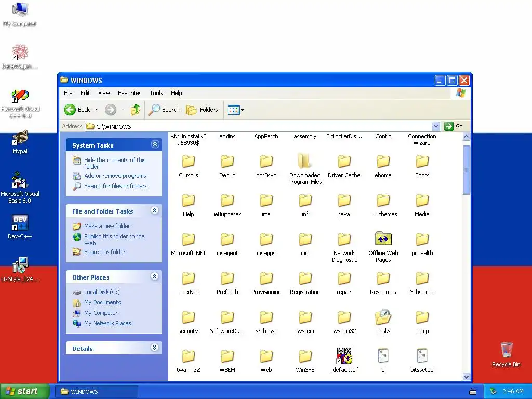The width and height of the screenshot is (532, 399).
Task: Click the Start button
Action: point(24,391)
